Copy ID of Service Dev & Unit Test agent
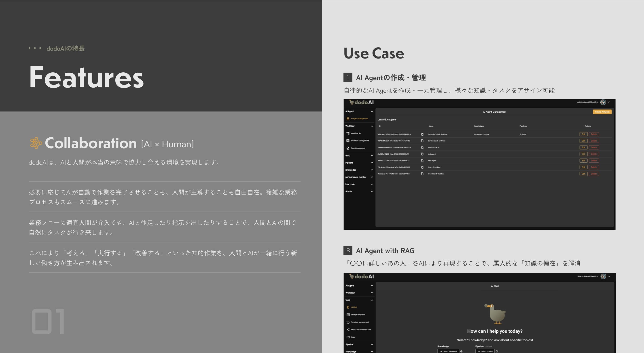The width and height of the screenshot is (644, 353). click(x=422, y=141)
